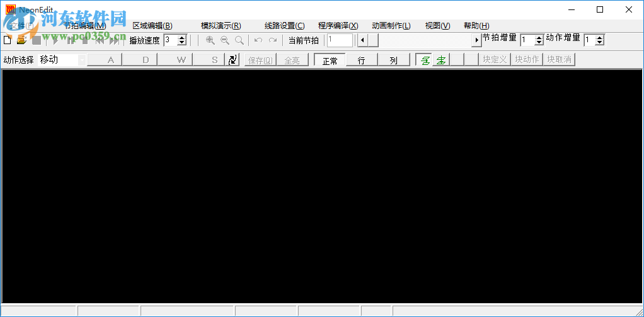Click the 保存(Q) button
This screenshot has width=644, height=317.
pyautogui.click(x=260, y=60)
